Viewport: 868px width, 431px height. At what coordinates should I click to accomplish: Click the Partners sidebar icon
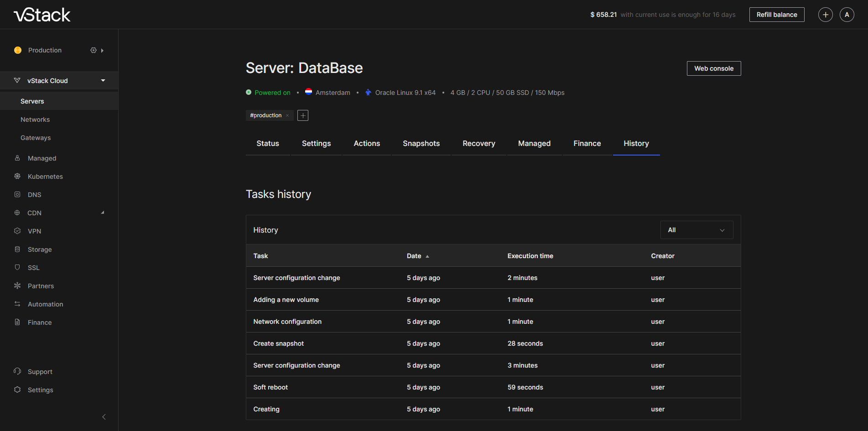[17, 286]
